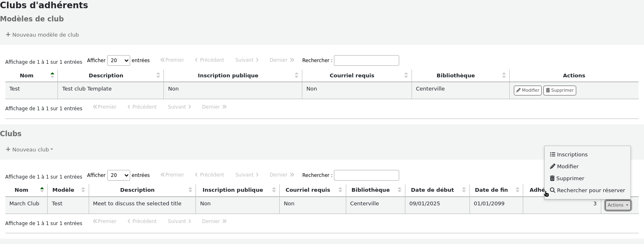Collapse the March Club Actions dropdown
This screenshot has height=244, width=644.
point(618,205)
